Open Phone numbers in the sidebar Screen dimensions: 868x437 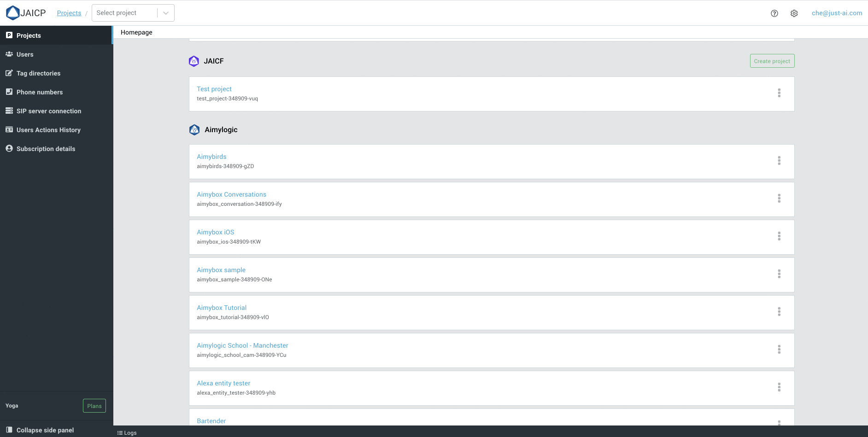(56, 92)
